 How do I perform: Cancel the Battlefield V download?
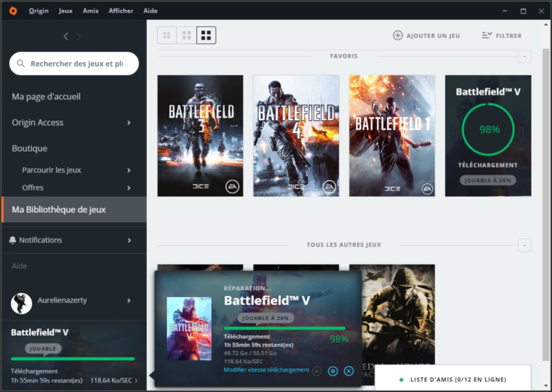pos(349,371)
